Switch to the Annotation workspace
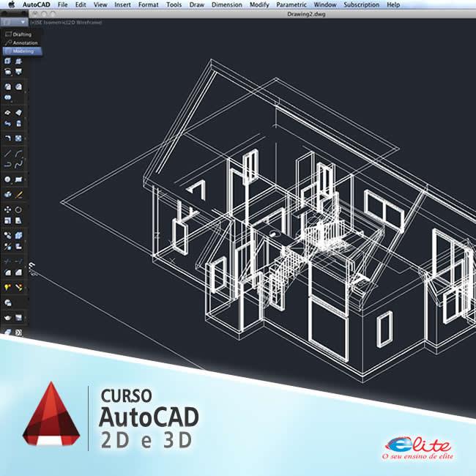 tap(23, 43)
